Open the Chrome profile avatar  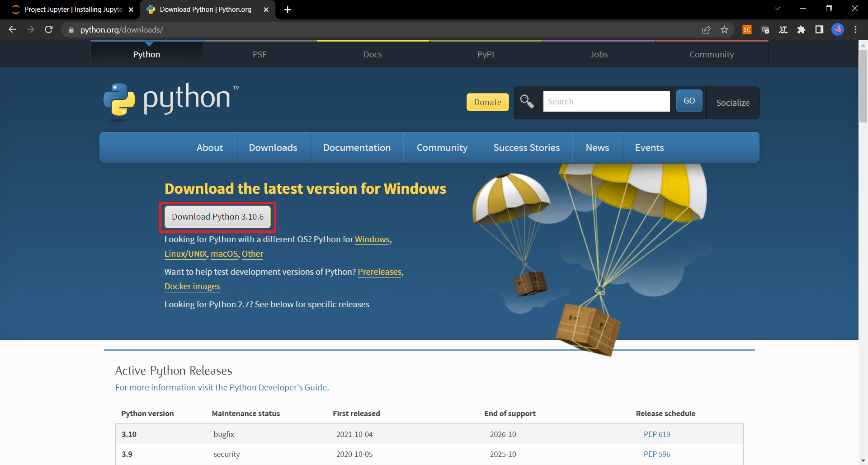tap(838, 30)
